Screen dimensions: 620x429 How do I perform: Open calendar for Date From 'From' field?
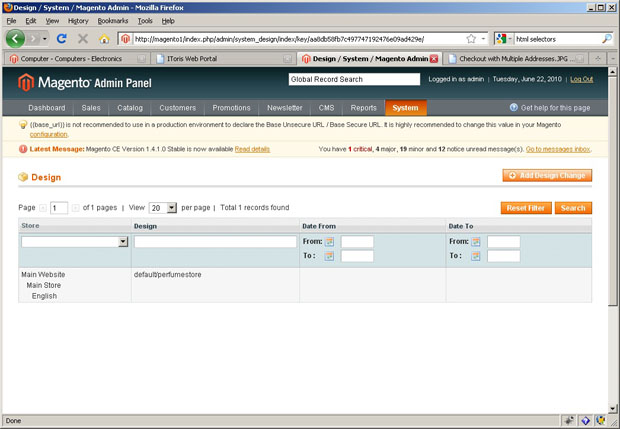click(329, 242)
